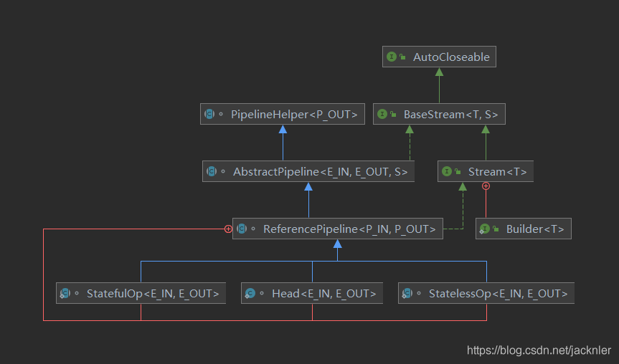The width and height of the screenshot is (619, 364).
Task: Select the PipelineHelper<P_OUT> node
Action: tap(283, 115)
